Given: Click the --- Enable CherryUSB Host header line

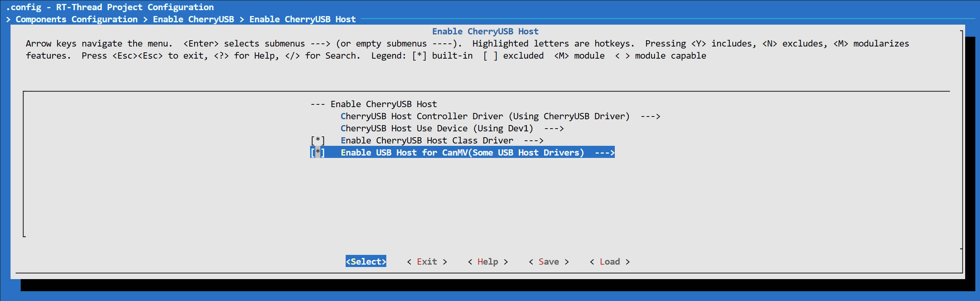Looking at the screenshot, I should pos(374,104).
